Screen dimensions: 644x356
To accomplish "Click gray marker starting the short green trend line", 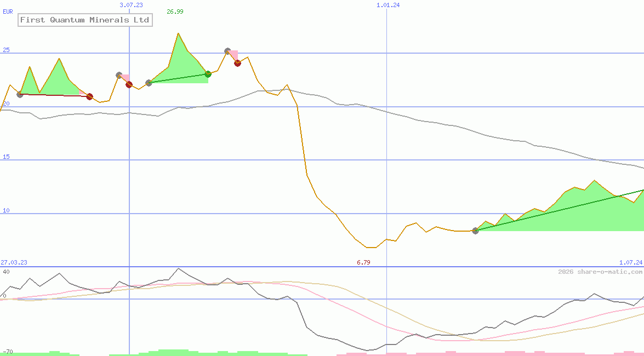I will coord(149,83).
